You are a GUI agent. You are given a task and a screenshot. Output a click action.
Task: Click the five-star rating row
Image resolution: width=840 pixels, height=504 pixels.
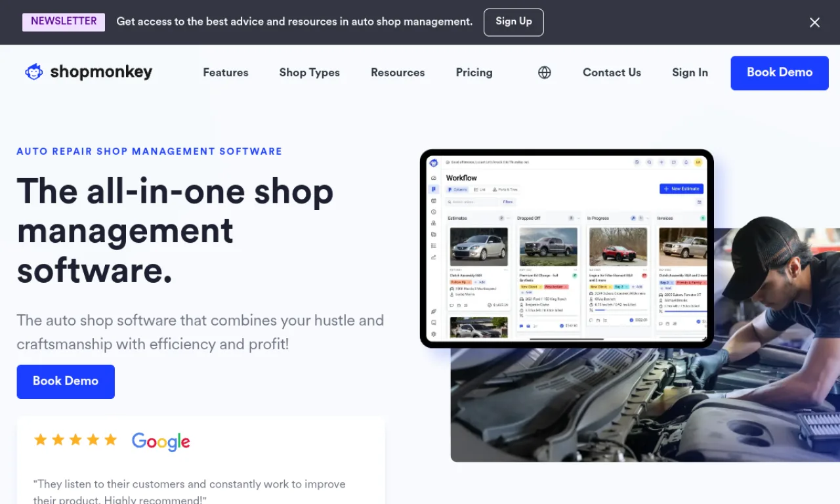[x=75, y=440]
